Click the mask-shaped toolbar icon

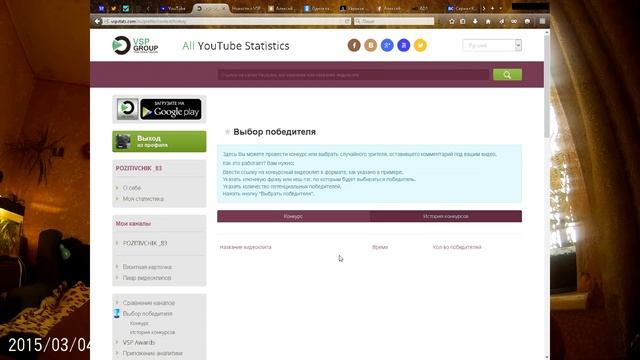click(514, 21)
